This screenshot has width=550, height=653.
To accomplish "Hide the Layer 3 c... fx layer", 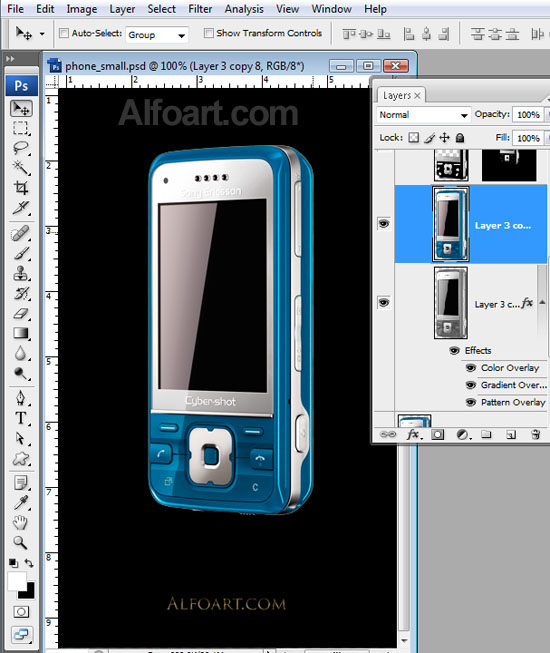I will (x=384, y=302).
